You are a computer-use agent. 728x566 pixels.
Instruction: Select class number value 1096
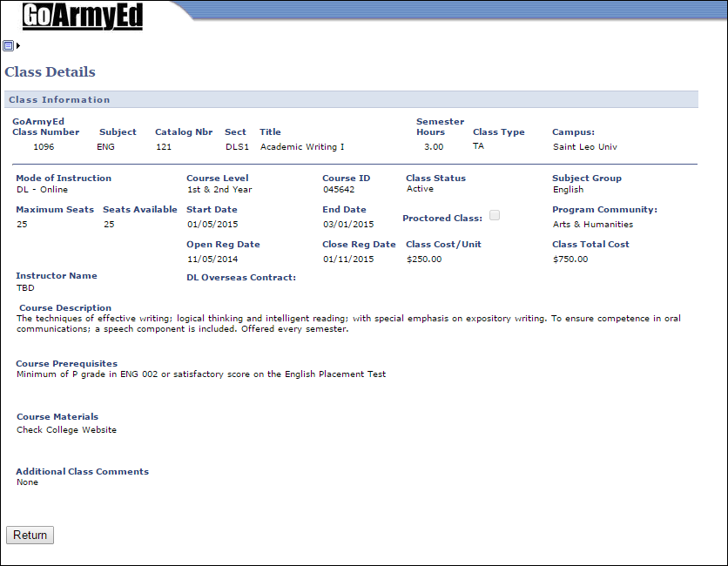point(44,146)
